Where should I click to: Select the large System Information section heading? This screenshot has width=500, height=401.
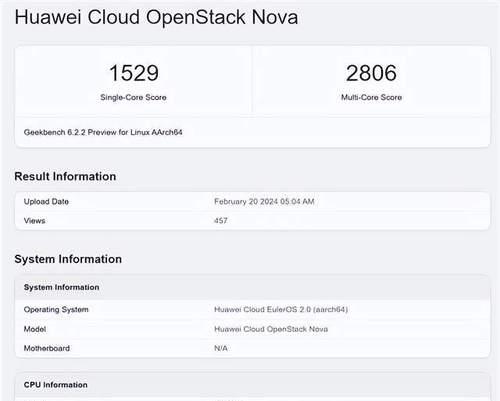click(x=68, y=259)
